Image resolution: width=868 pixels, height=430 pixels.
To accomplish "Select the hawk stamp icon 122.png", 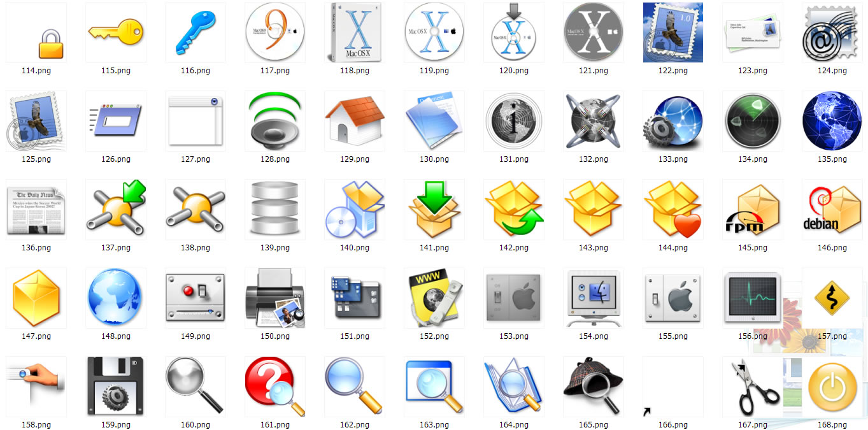I will [x=673, y=32].
